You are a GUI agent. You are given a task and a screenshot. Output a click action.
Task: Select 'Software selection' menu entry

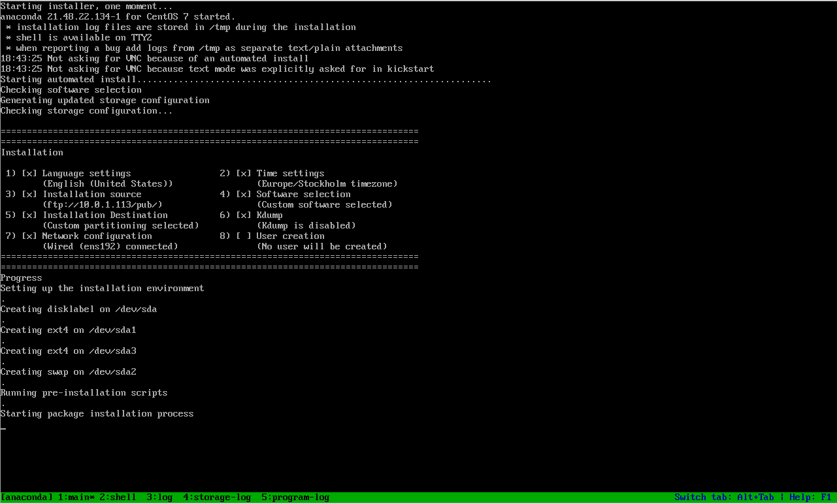pos(303,195)
